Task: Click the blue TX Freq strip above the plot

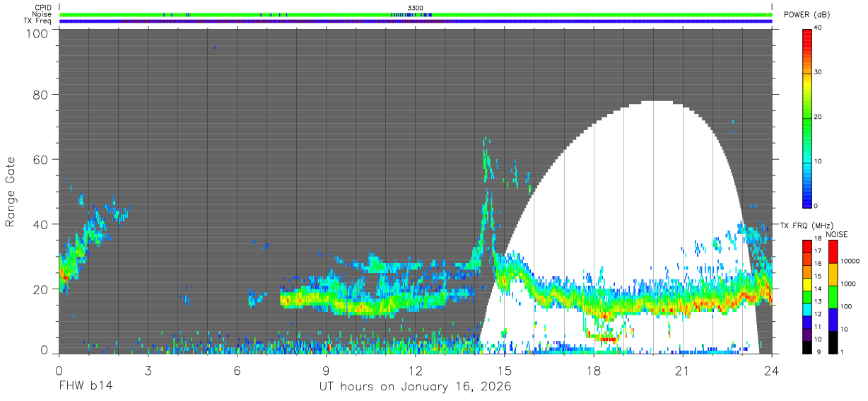Action: pos(416,21)
